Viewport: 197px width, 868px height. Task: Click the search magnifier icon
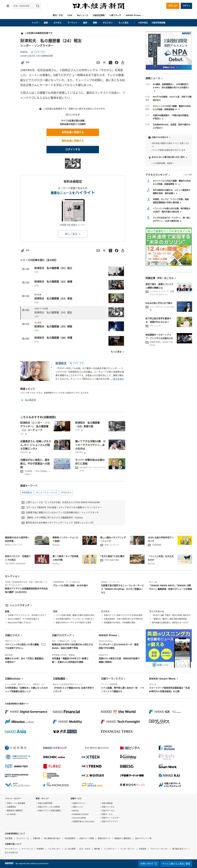[x=38, y=6]
